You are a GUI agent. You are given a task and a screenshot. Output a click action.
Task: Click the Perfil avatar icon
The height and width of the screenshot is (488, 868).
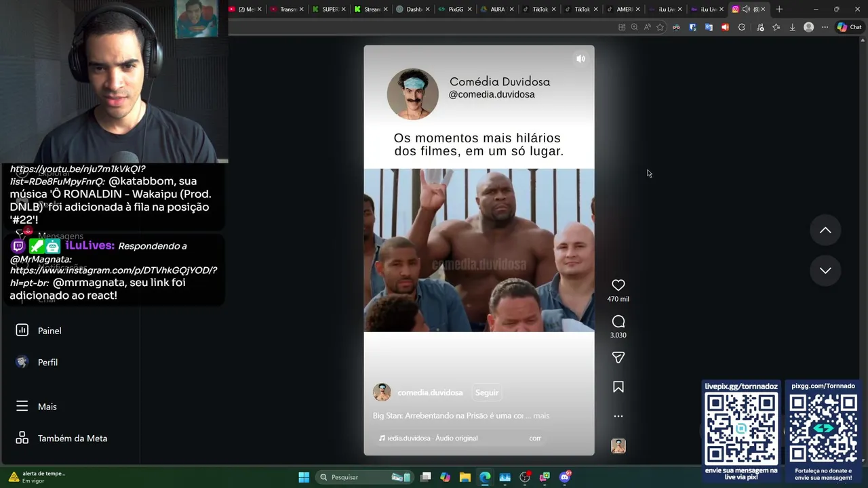click(22, 362)
